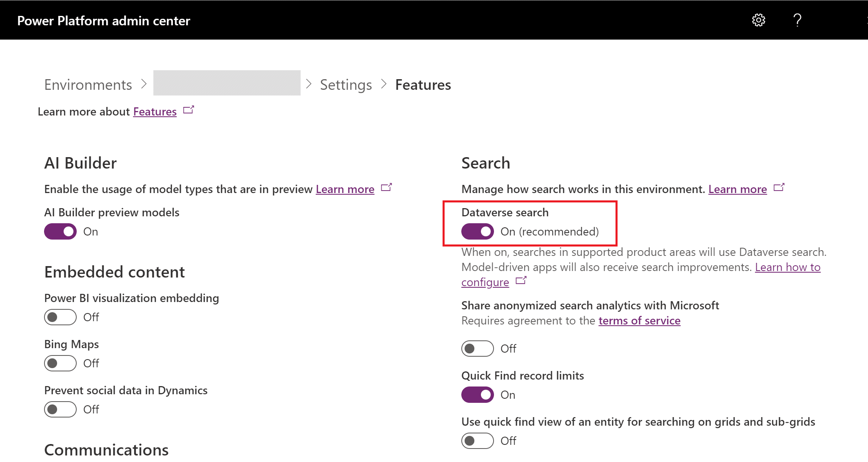Open the settings gear icon
The width and height of the screenshot is (868, 462).
pyautogui.click(x=758, y=20)
